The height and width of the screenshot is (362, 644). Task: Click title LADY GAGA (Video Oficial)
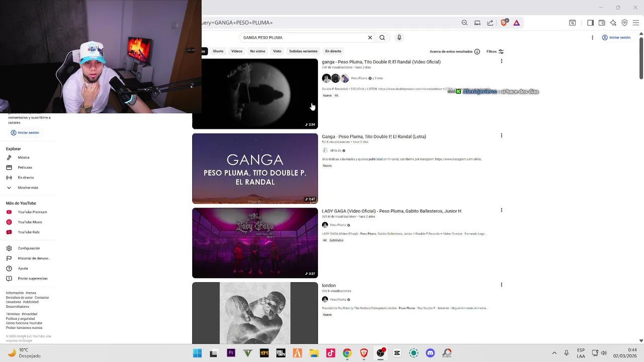point(391,211)
